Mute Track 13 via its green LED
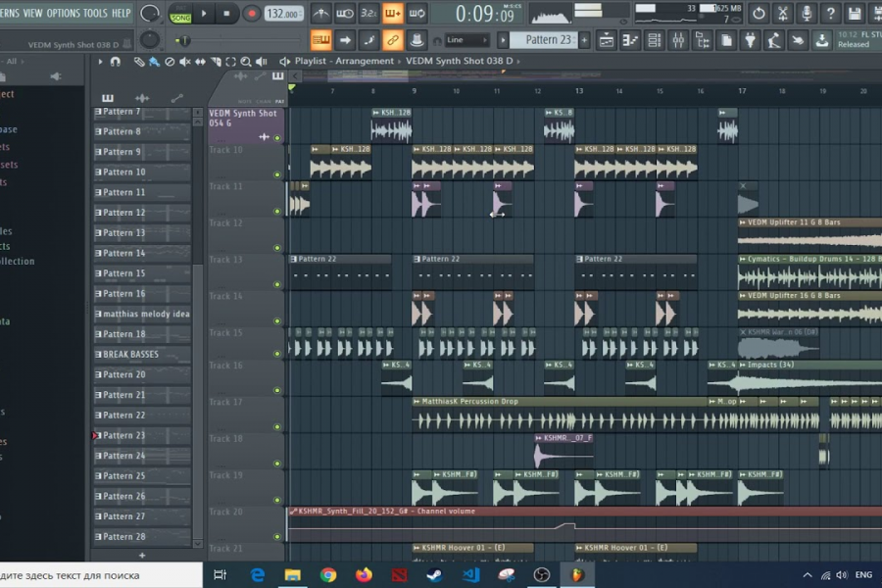Image resolution: width=882 pixels, height=588 pixels. pyautogui.click(x=276, y=284)
